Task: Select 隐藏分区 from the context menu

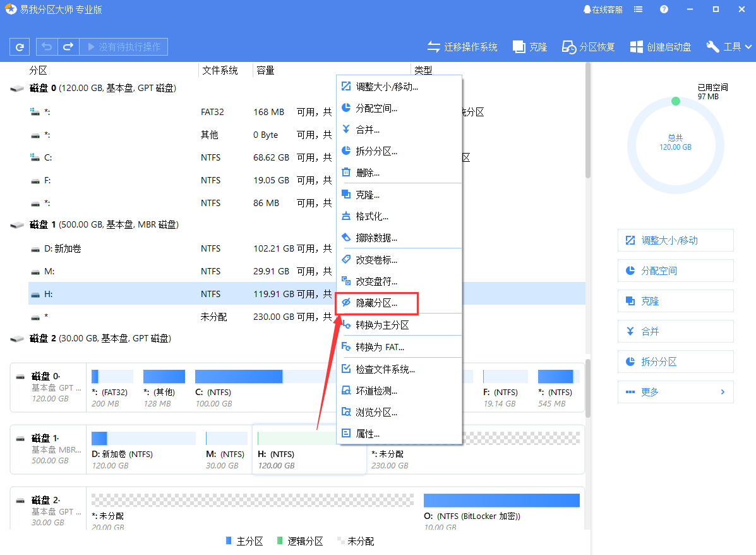Action: 376,303
